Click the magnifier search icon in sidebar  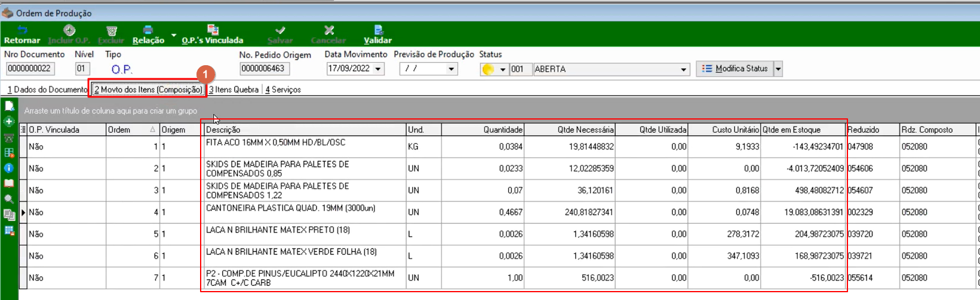click(x=9, y=200)
